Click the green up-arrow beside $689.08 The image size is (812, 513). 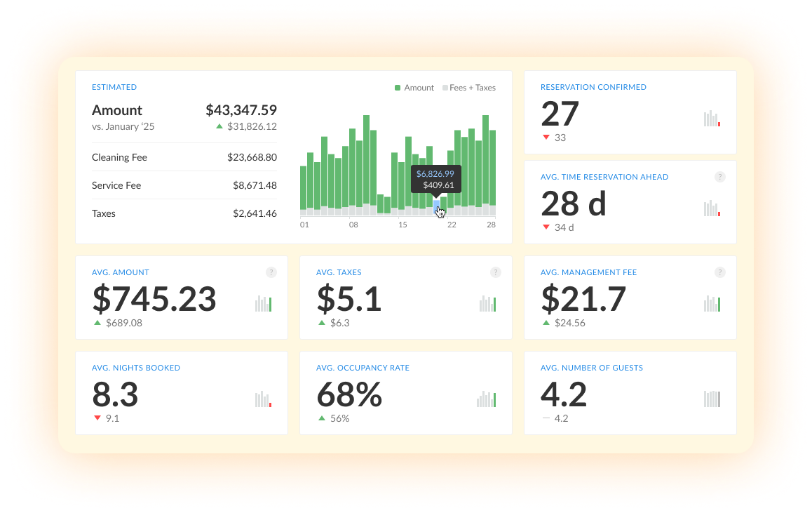pos(97,323)
